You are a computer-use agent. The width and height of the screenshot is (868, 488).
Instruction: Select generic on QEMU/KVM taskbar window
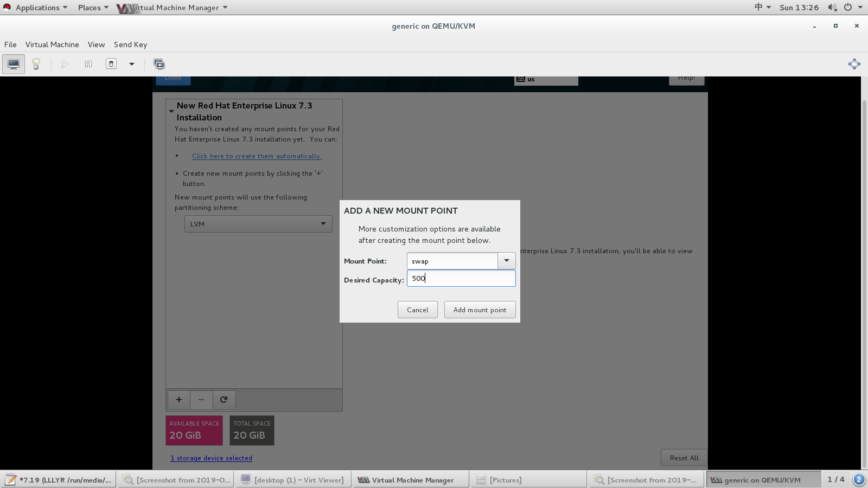tap(763, 480)
